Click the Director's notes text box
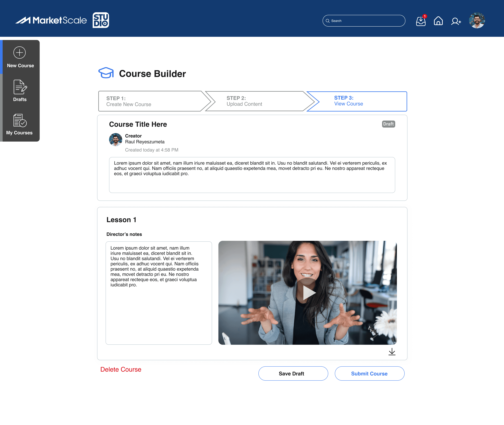Image resolution: width=504 pixels, height=425 pixels. click(159, 293)
